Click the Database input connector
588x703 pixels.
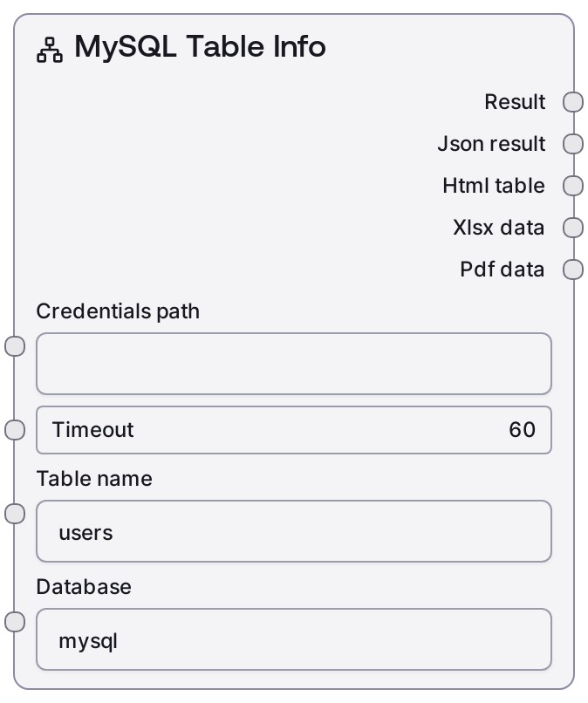(15, 622)
